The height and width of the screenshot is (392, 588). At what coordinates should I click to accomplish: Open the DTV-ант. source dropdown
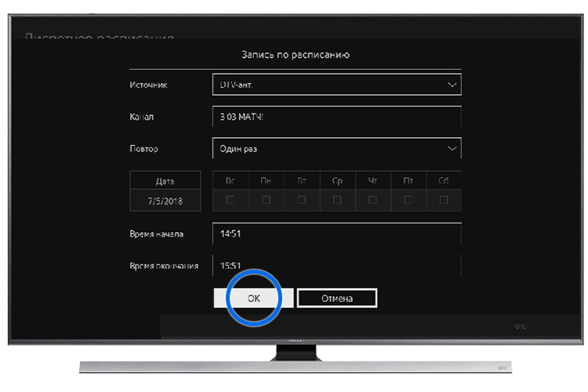click(x=336, y=84)
